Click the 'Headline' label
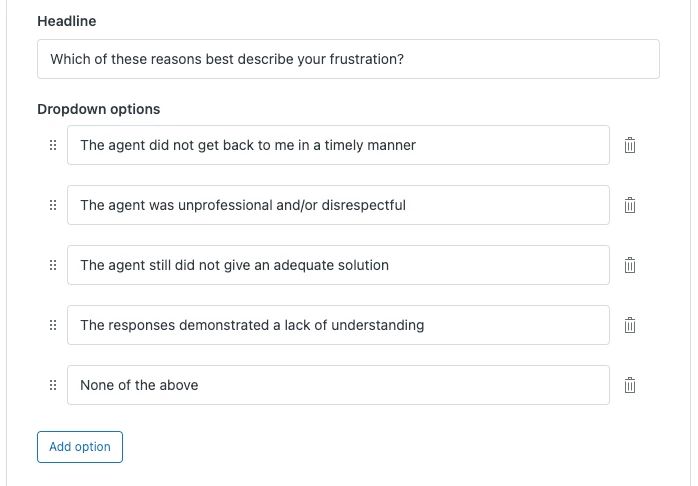Image resolution: width=698 pixels, height=486 pixels. [67, 21]
